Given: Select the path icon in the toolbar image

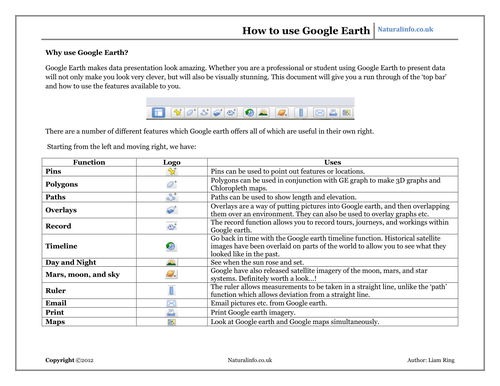Looking at the screenshot, I should pyautogui.click(x=204, y=113).
